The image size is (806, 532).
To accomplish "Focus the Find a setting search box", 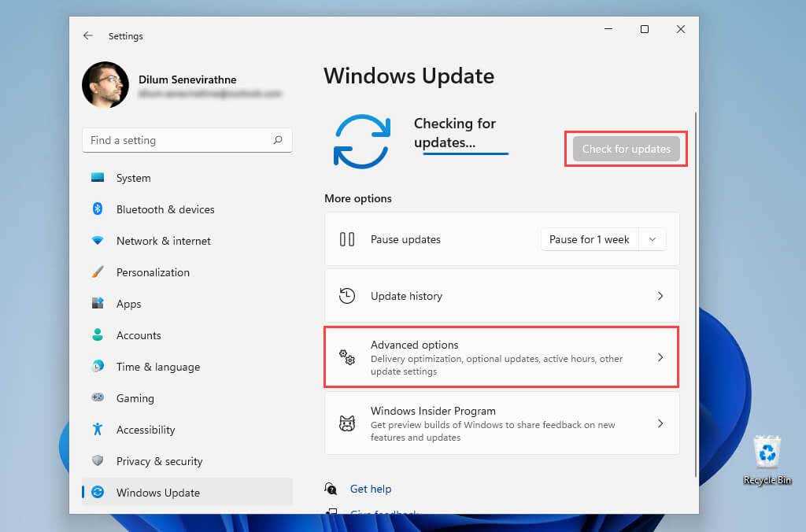I will 187,140.
